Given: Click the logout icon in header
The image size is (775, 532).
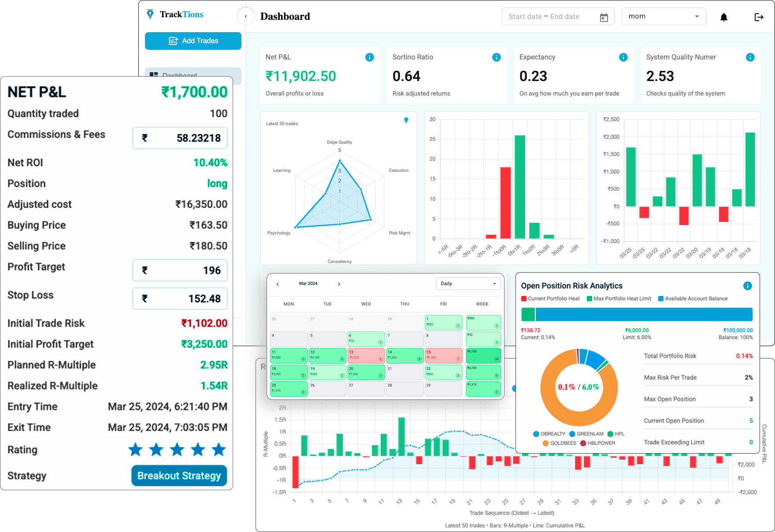Looking at the screenshot, I should point(759,17).
